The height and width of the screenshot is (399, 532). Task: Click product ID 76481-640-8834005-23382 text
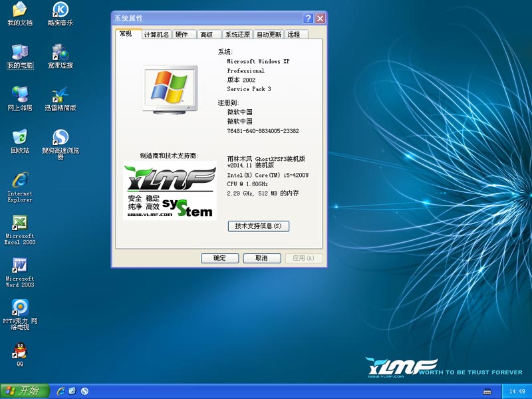[263, 131]
